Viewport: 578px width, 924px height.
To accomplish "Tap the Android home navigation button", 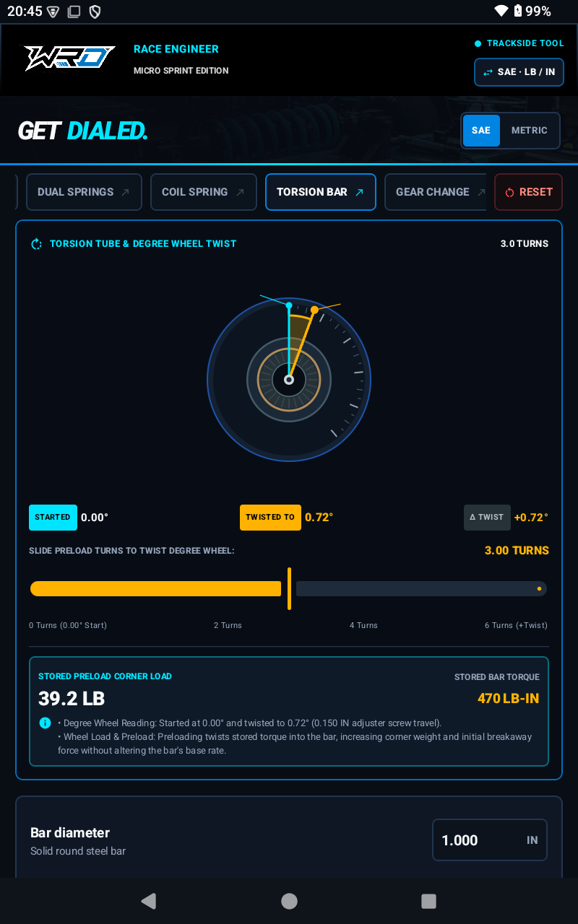I will 289,900.
